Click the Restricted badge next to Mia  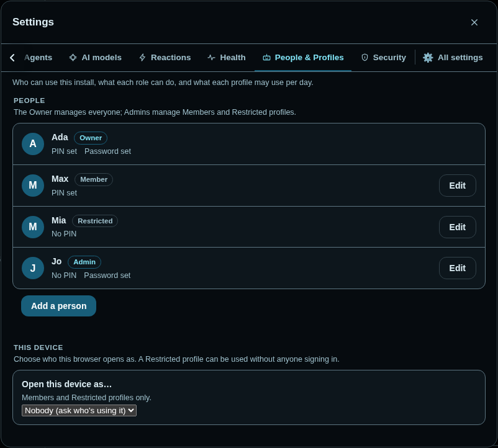(95, 221)
